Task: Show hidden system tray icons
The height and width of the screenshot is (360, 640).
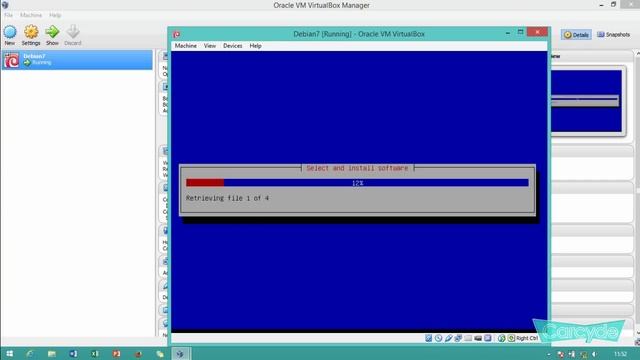Action: (x=549, y=354)
